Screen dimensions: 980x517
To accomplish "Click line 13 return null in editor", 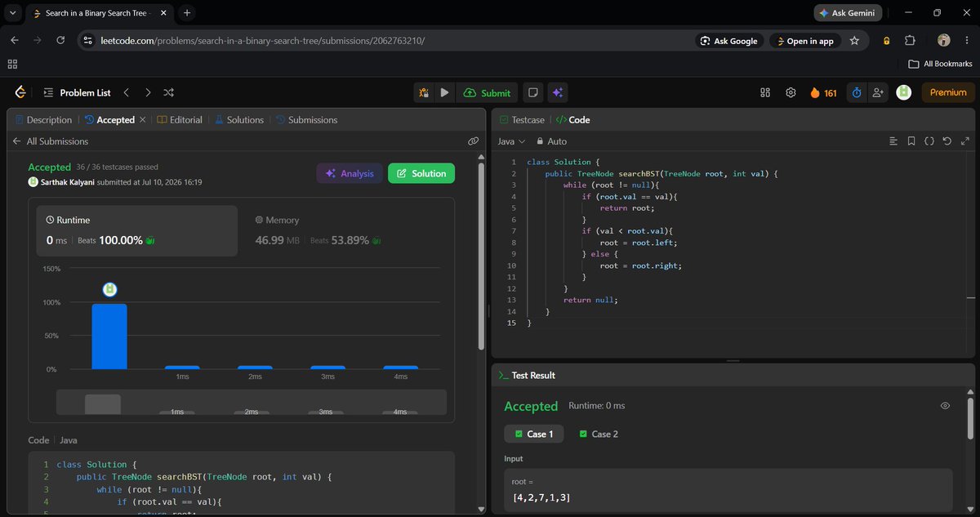I will pos(590,300).
